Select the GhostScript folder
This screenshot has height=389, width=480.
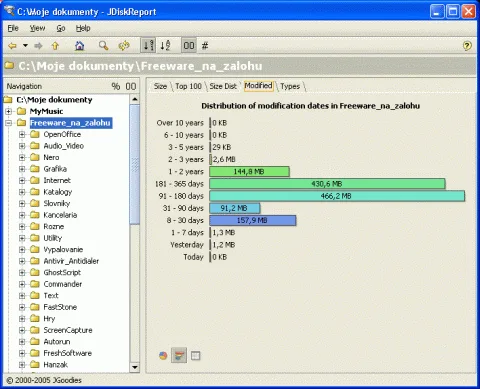pos(62,272)
